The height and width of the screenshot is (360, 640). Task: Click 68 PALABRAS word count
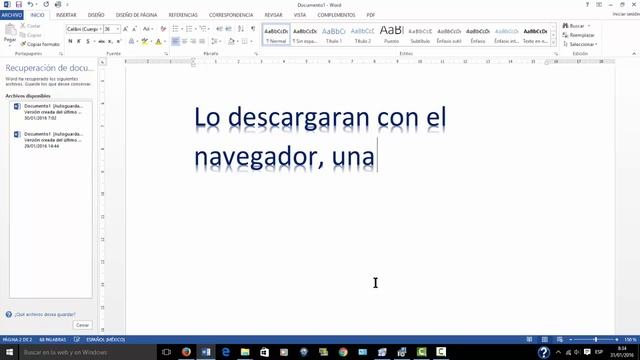(x=53, y=340)
